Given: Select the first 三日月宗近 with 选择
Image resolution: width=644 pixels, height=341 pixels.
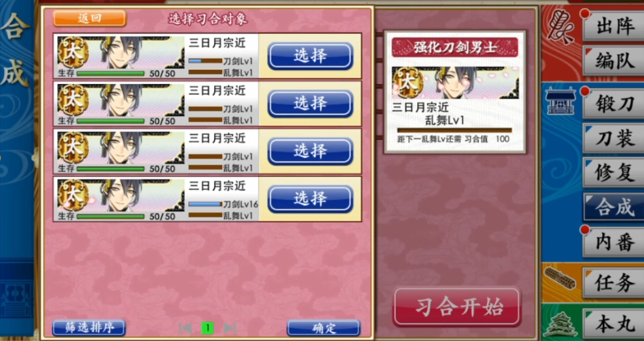Looking at the screenshot, I should tap(310, 56).
